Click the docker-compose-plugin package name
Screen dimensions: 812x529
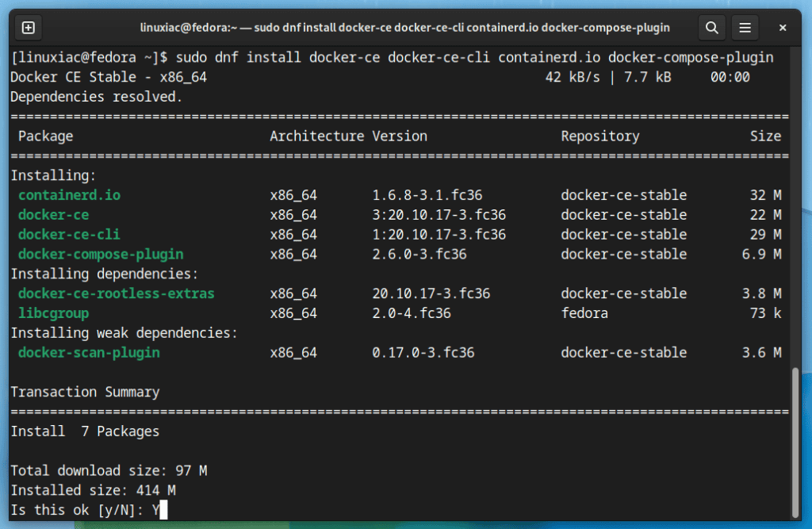click(x=101, y=255)
